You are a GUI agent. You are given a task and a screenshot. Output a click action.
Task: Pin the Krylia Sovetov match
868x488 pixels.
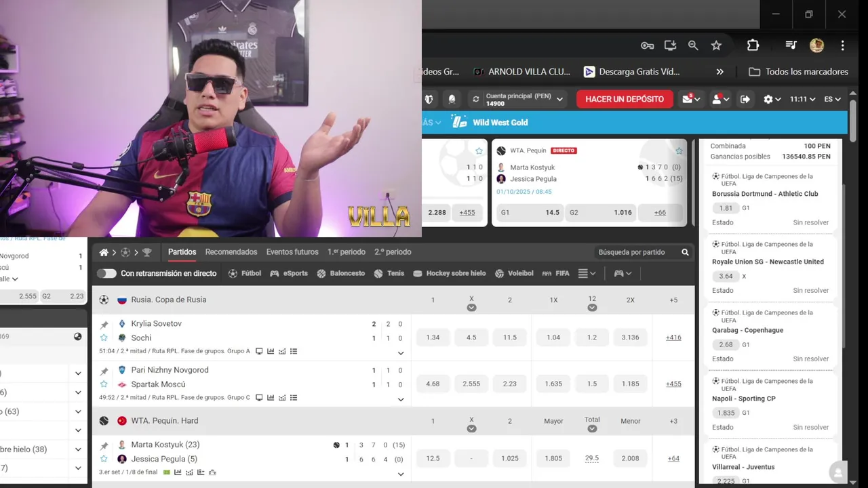pos(104,325)
